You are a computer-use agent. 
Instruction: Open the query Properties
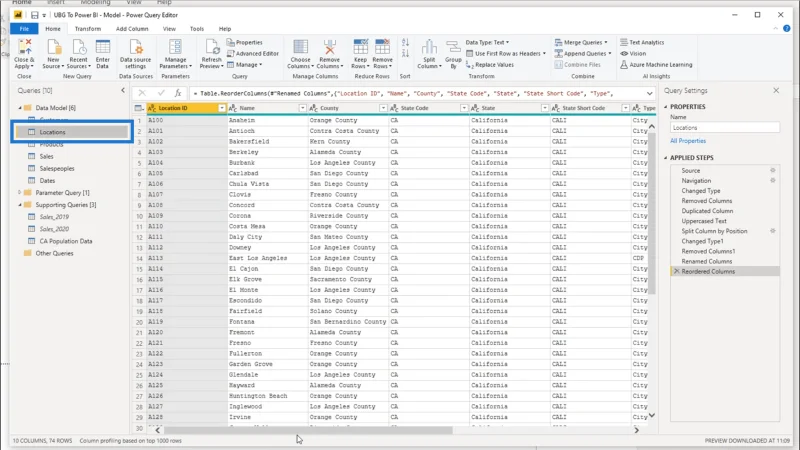click(x=245, y=42)
